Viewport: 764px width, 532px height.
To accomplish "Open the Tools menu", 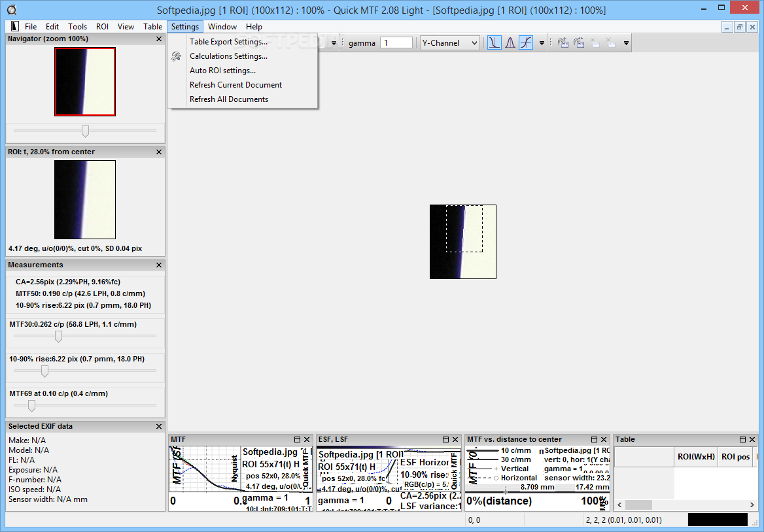I will coord(77,27).
